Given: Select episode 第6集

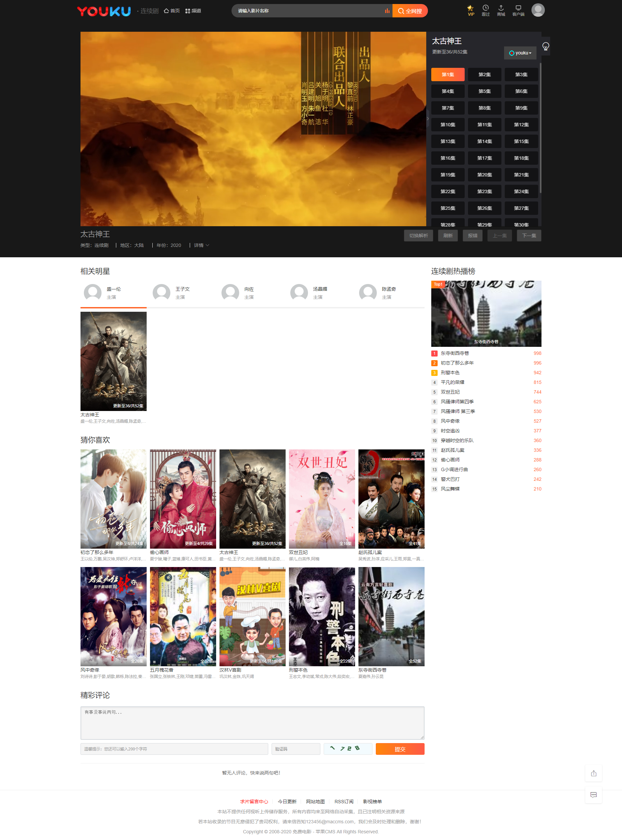Looking at the screenshot, I should tap(521, 91).
